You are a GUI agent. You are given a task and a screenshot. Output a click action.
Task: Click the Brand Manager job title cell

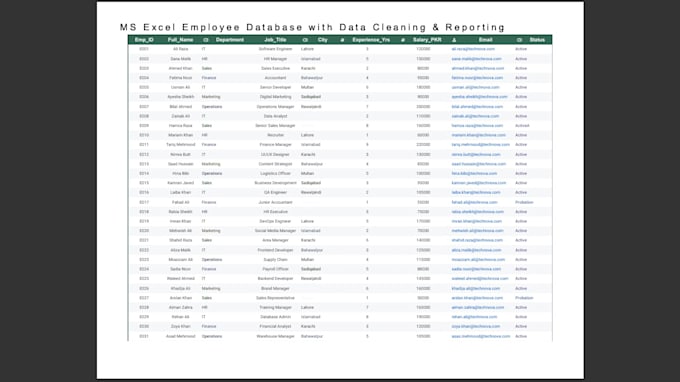click(275, 289)
